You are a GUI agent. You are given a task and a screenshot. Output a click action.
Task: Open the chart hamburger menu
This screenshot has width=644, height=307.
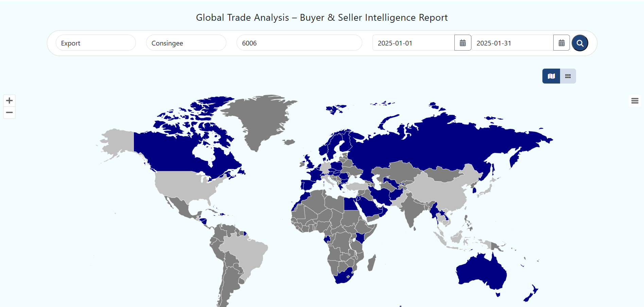click(634, 101)
